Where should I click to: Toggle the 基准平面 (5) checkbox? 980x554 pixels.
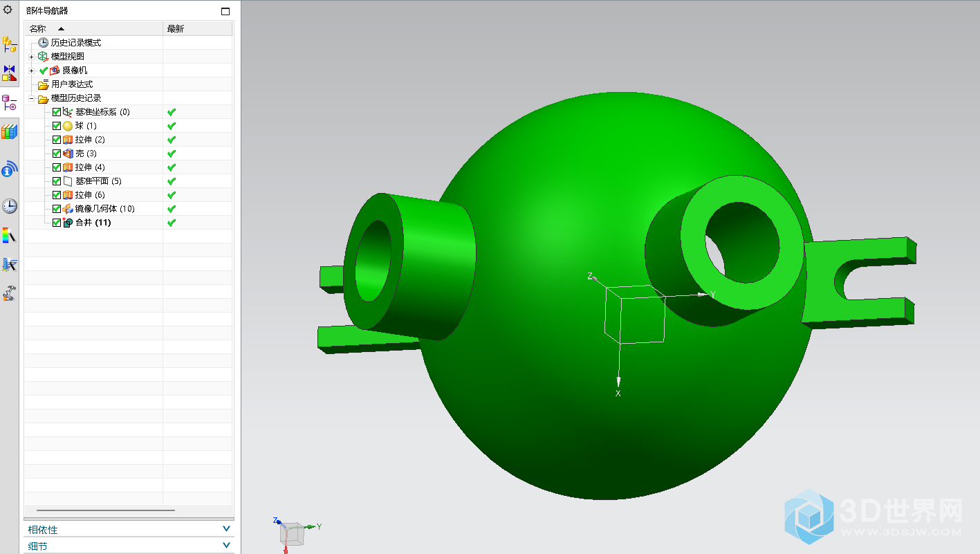[57, 181]
